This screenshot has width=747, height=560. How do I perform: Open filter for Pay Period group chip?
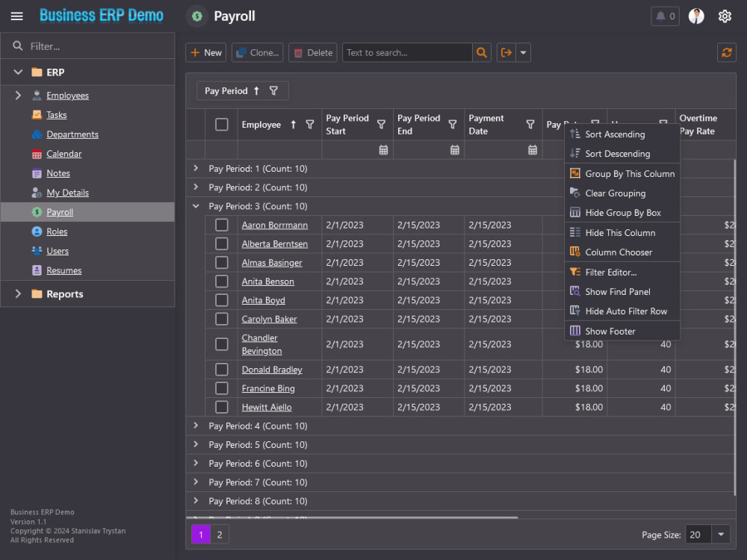273,90
